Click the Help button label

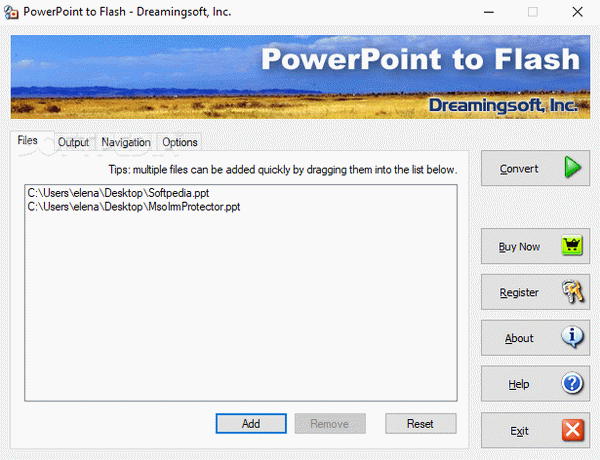click(x=519, y=384)
